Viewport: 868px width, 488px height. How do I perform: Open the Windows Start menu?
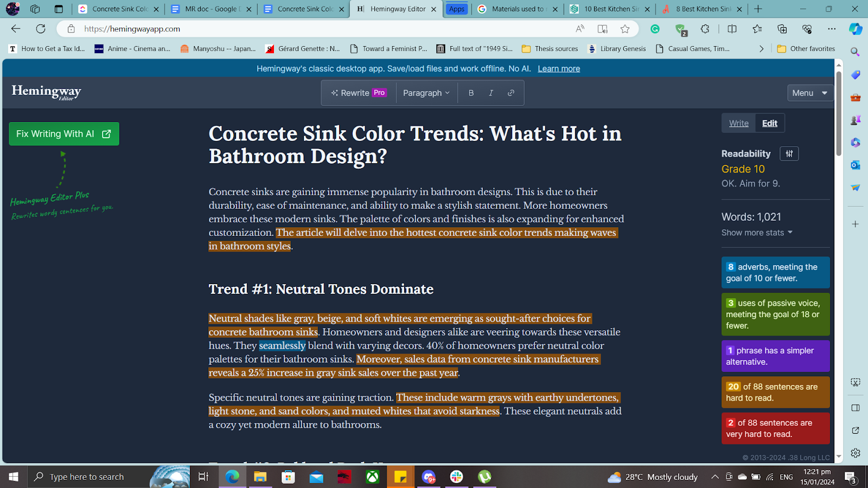tap(14, 477)
